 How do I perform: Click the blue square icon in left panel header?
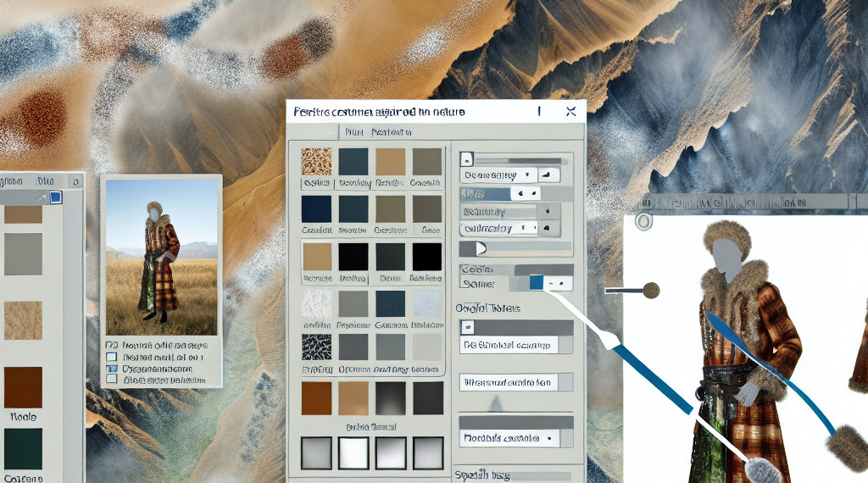coord(56,197)
